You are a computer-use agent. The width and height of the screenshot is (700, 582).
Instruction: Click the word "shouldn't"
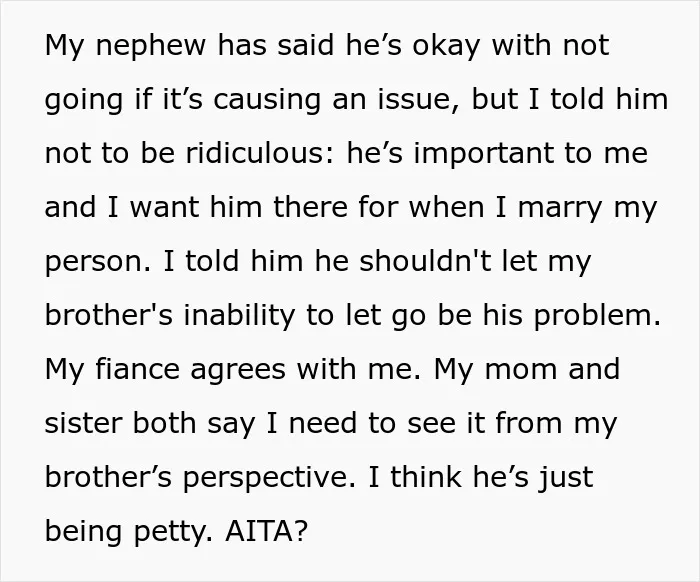[x=425, y=261]
